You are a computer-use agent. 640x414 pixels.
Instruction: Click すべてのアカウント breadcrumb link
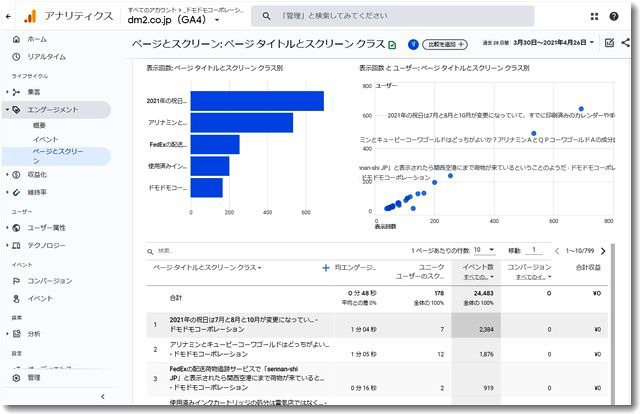[152, 9]
